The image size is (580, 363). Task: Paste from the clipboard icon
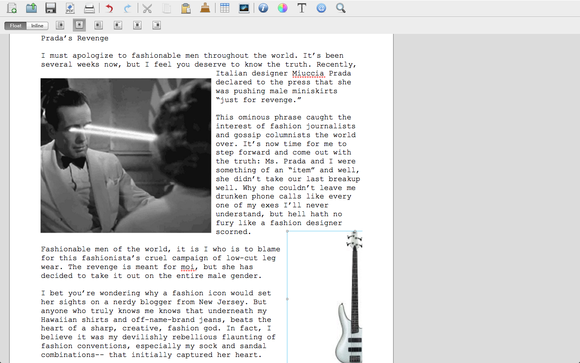click(x=186, y=8)
